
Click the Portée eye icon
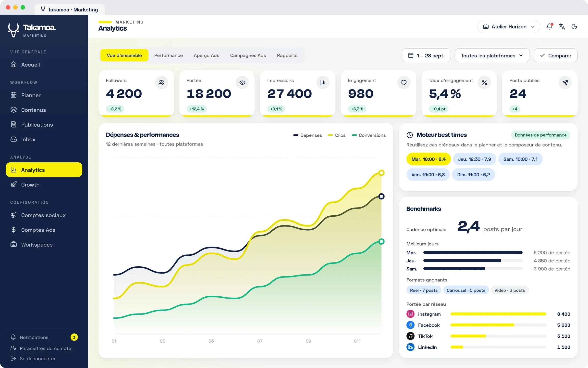tap(242, 83)
